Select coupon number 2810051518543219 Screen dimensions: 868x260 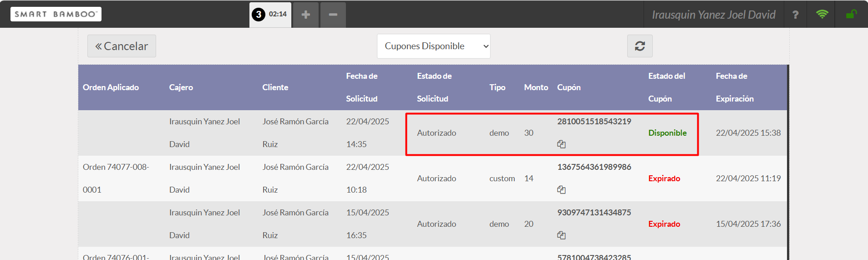click(594, 122)
